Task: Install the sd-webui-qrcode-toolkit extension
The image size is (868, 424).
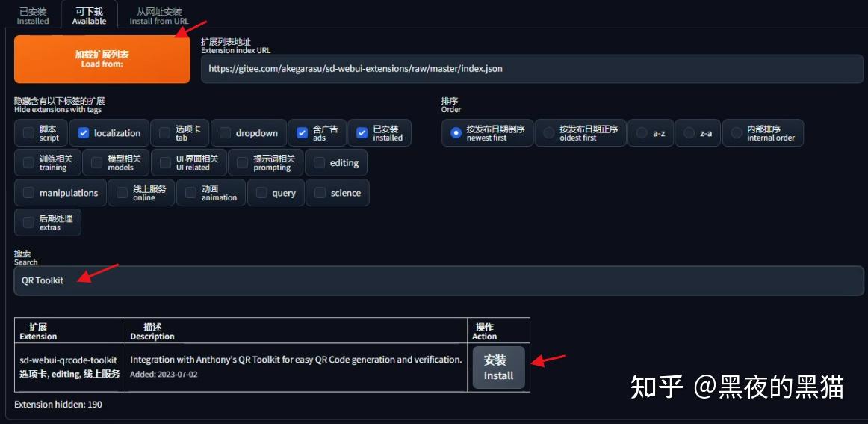Action: (498, 367)
